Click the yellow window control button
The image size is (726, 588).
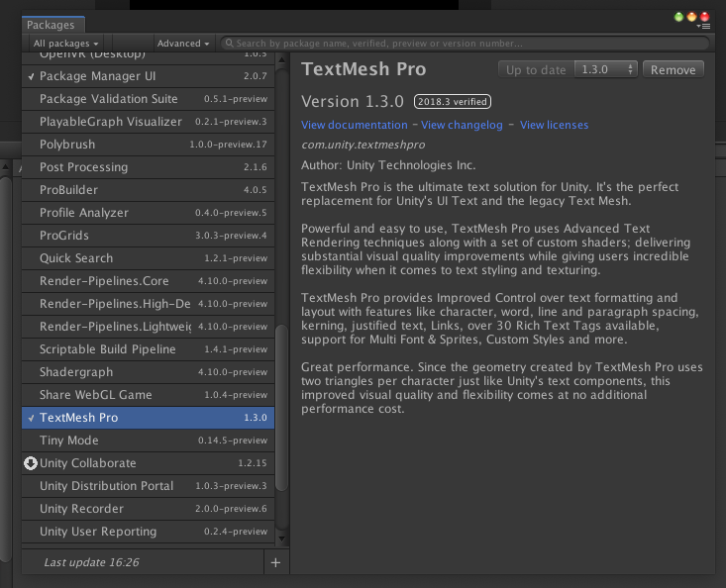(x=691, y=17)
